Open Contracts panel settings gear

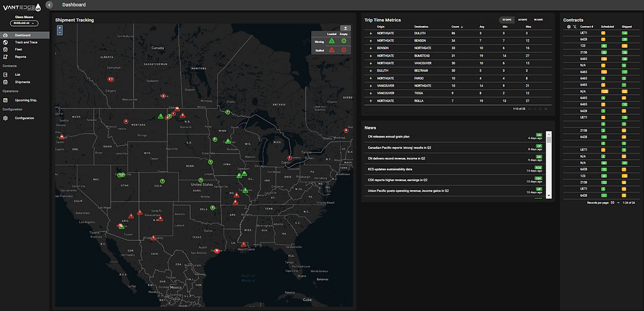(x=569, y=27)
